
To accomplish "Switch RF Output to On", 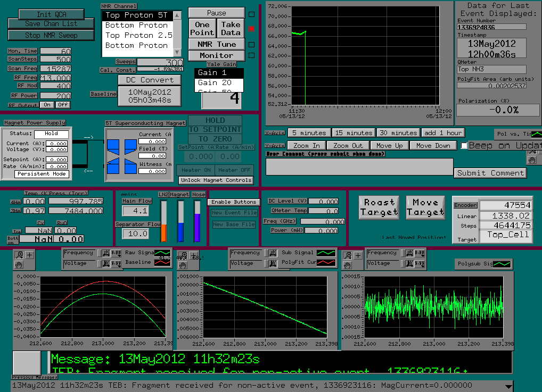I will click(x=47, y=105).
